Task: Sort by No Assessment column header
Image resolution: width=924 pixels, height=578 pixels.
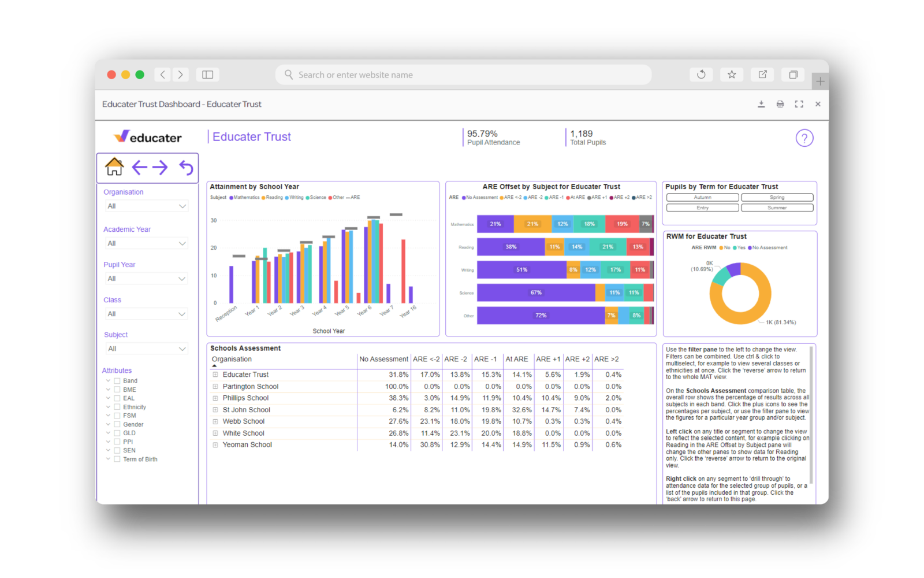Action: point(383,360)
